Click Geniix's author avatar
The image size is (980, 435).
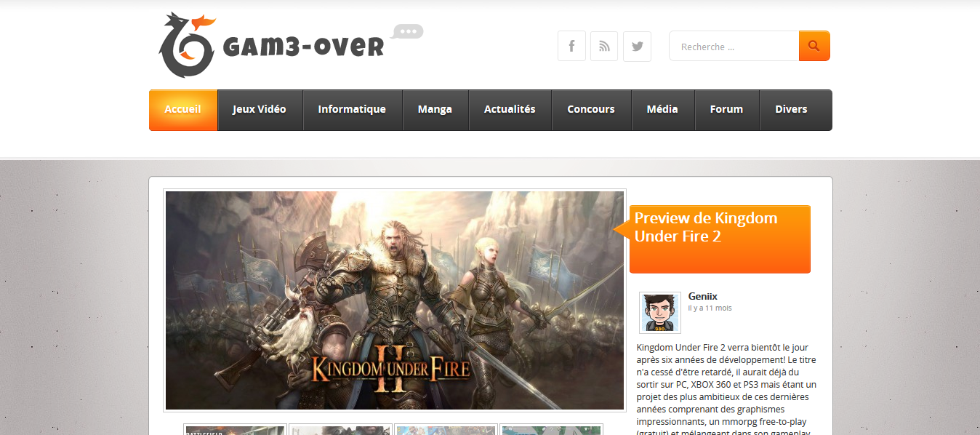660,313
